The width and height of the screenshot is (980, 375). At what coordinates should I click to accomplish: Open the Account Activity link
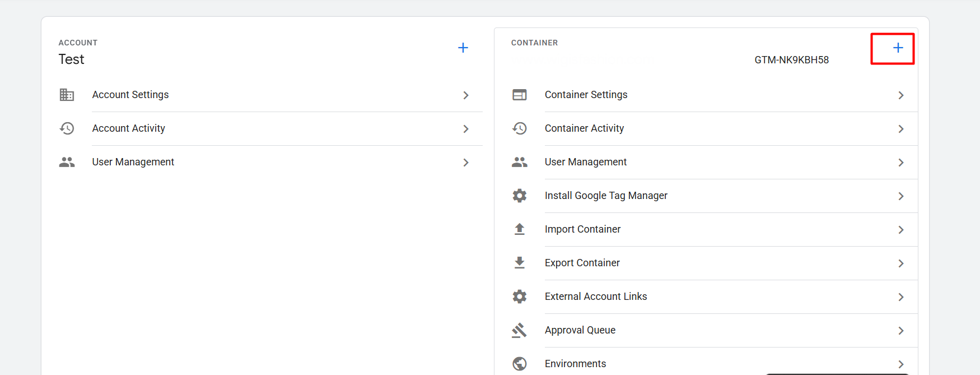[x=128, y=128]
